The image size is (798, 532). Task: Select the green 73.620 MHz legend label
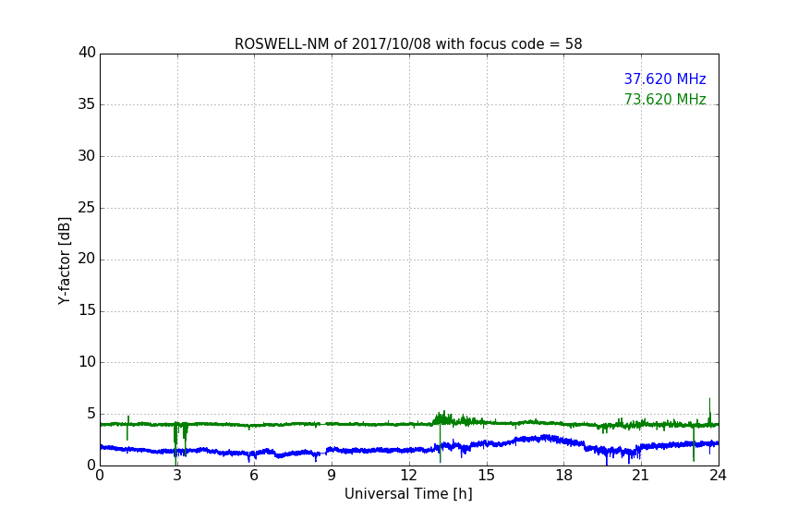pyautogui.click(x=665, y=99)
